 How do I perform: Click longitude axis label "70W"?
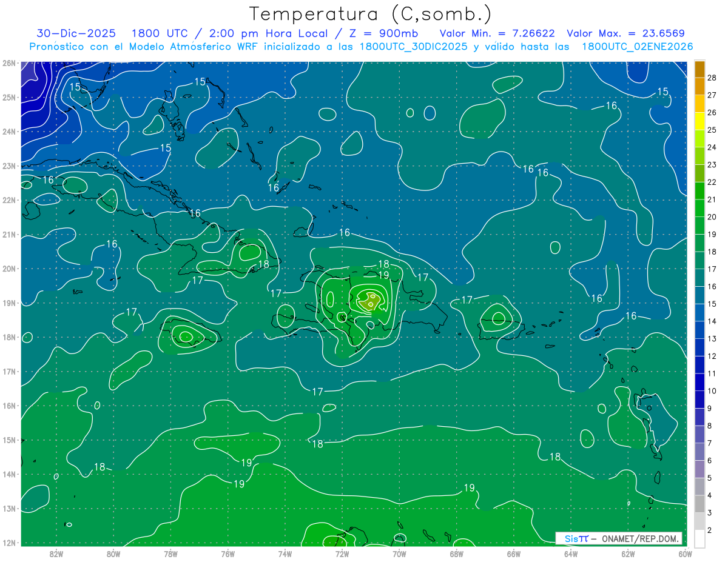click(x=399, y=554)
